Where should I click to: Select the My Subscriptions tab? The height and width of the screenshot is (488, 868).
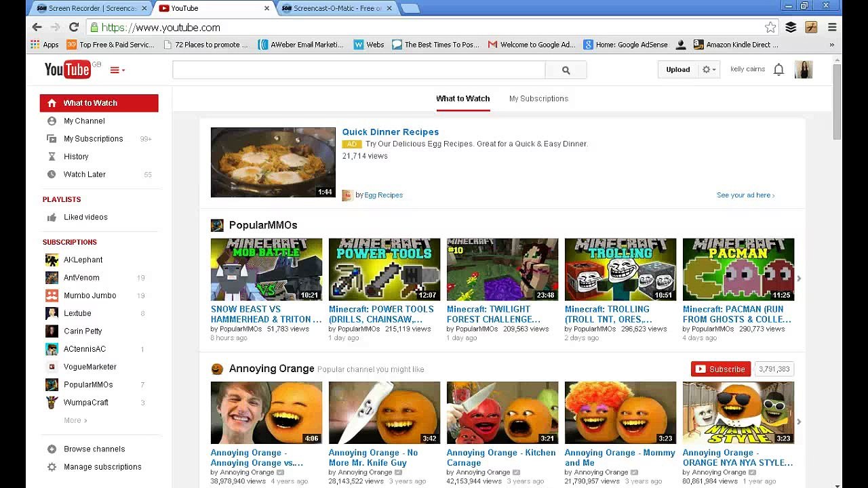coord(538,99)
